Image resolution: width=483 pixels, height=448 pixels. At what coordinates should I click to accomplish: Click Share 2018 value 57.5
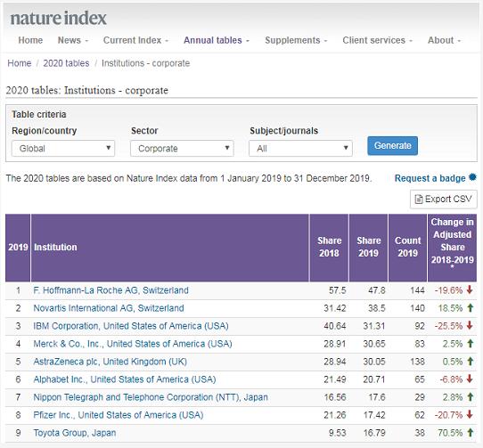pos(338,290)
